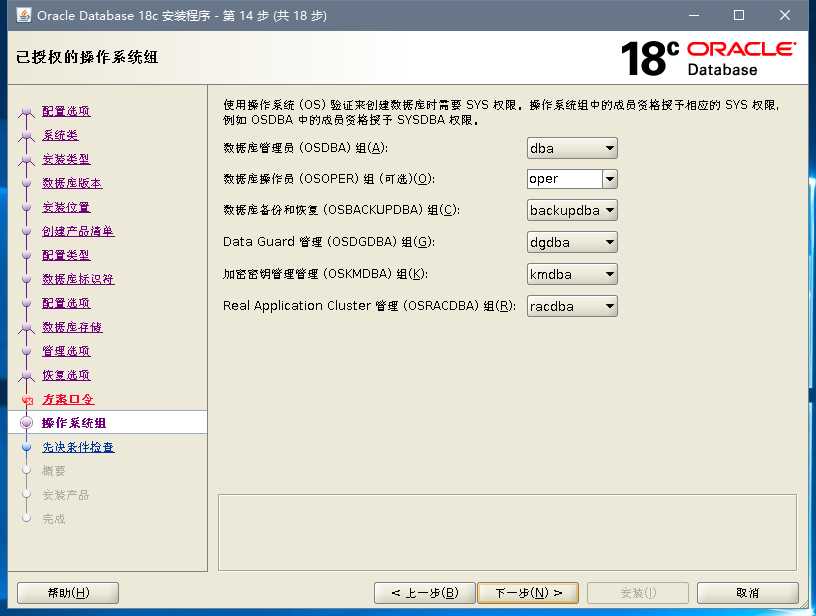Open the 配置选项 step below 数据库标识符
The width and height of the screenshot is (816, 616).
click(x=66, y=303)
